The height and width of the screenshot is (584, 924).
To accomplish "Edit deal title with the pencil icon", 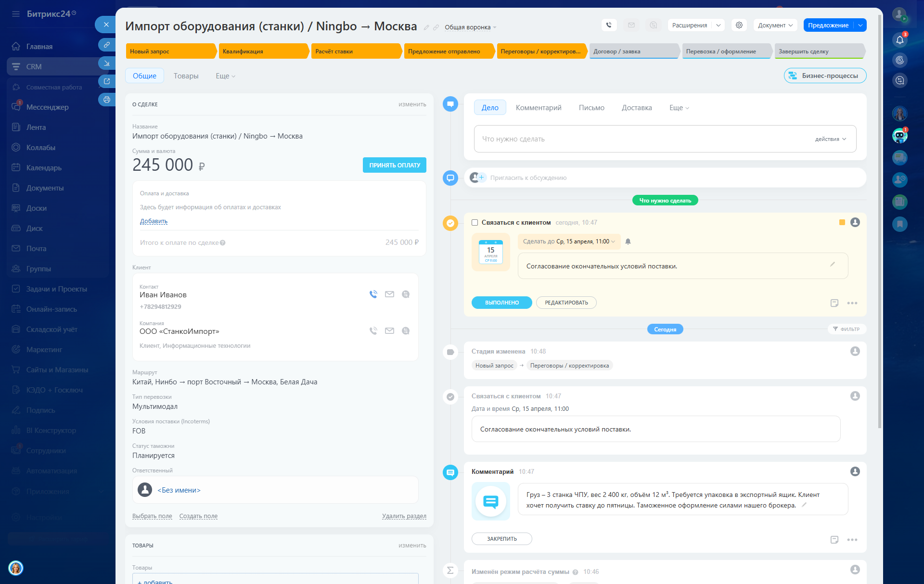I will (x=426, y=27).
